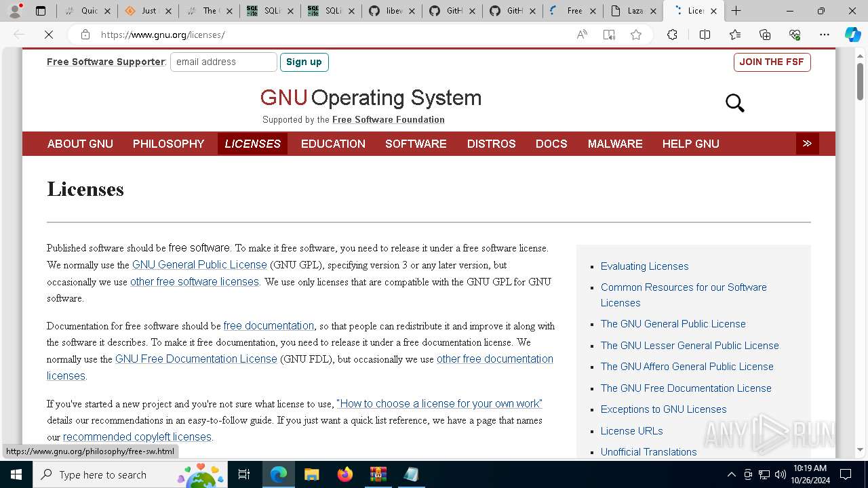Open Collections icon
The image size is (868, 488).
pos(765,35)
